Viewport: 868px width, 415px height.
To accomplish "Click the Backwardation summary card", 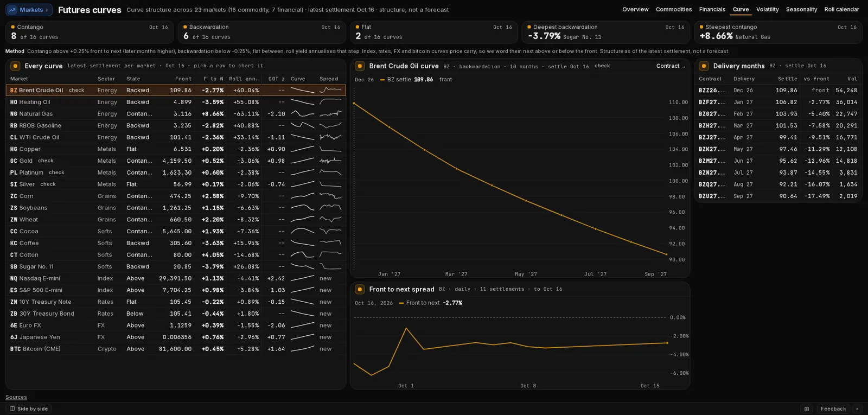I will click(261, 32).
